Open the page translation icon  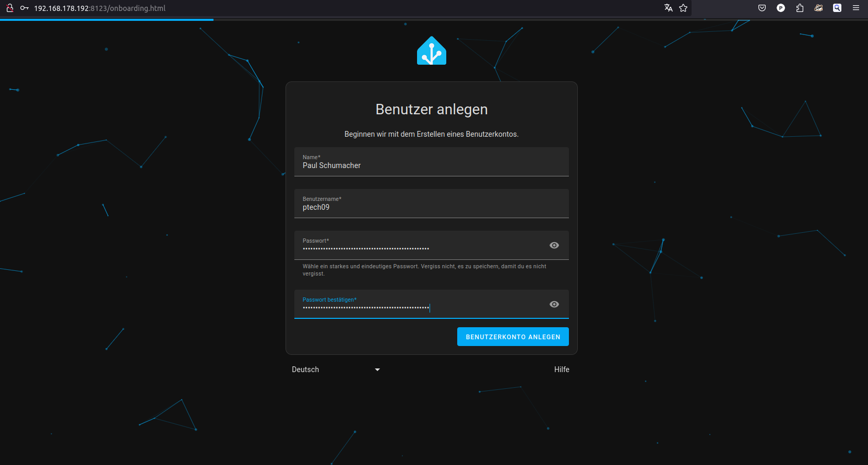click(668, 8)
